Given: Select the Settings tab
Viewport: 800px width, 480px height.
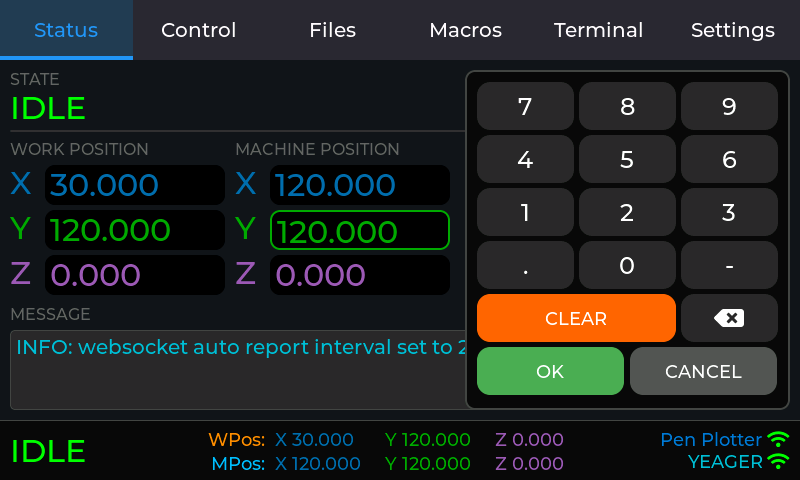Looking at the screenshot, I should tap(733, 30).
